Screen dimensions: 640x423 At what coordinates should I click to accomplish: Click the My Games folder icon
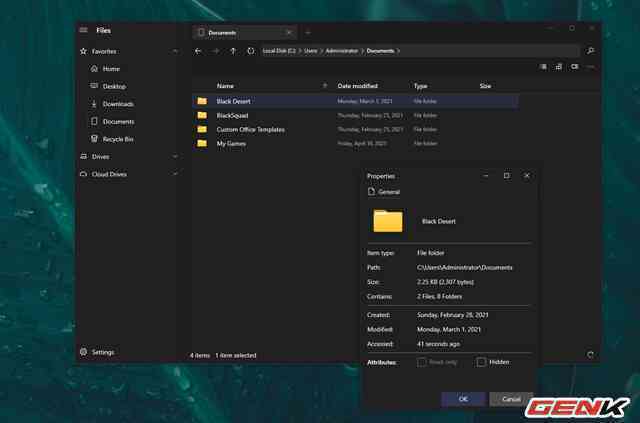tap(202, 143)
